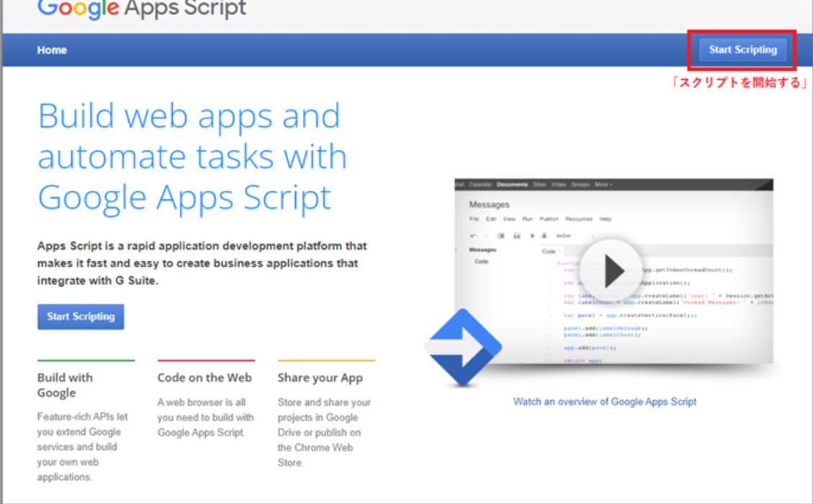The height and width of the screenshot is (504, 813).
Task: Open the Home navigation item
Action: [x=52, y=50]
